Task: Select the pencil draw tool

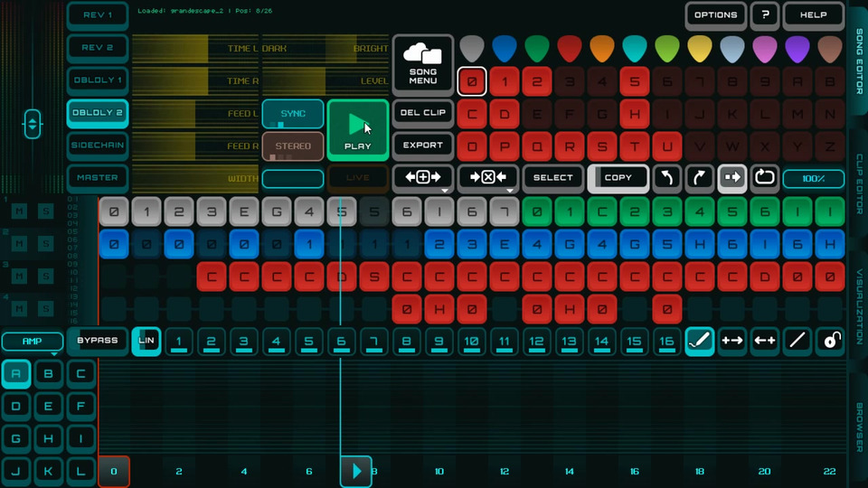Action: click(700, 341)
